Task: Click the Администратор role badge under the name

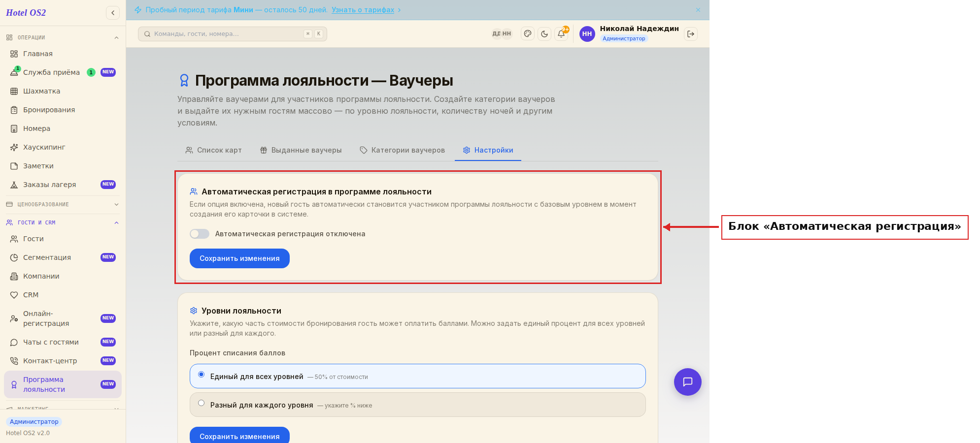Action: click(x=624, y=38)
